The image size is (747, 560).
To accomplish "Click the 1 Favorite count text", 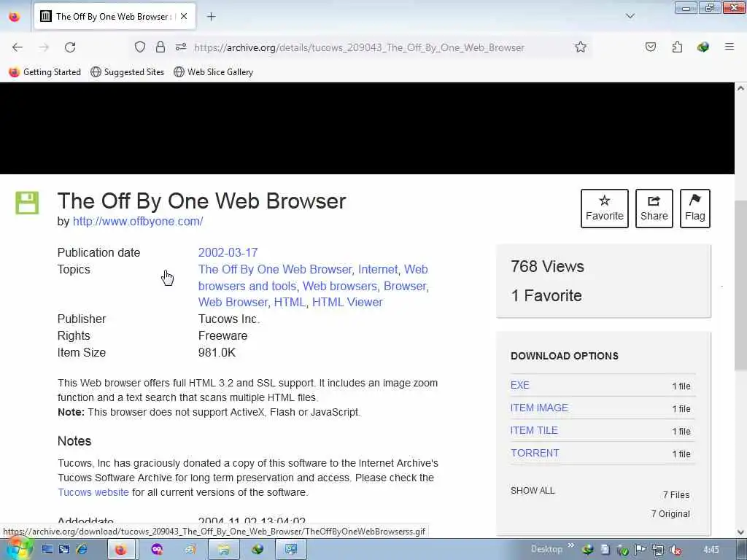I will (546, 296).
